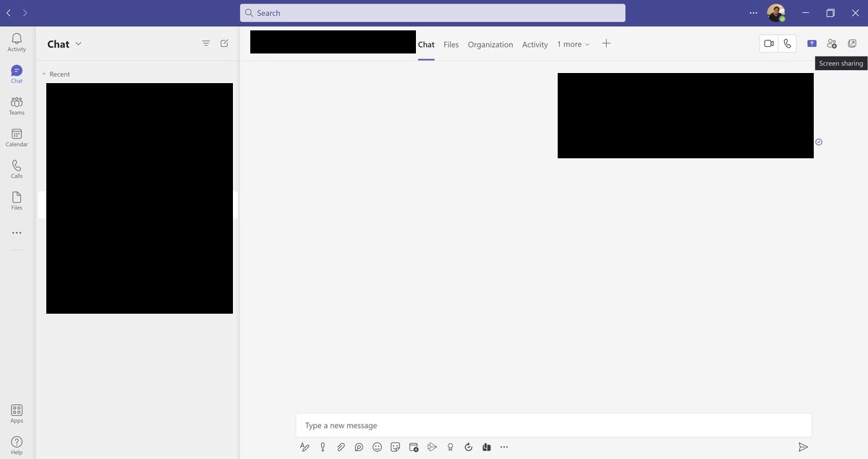Start an audio call
The image size is (868, 459).
[x=787, y=43]
